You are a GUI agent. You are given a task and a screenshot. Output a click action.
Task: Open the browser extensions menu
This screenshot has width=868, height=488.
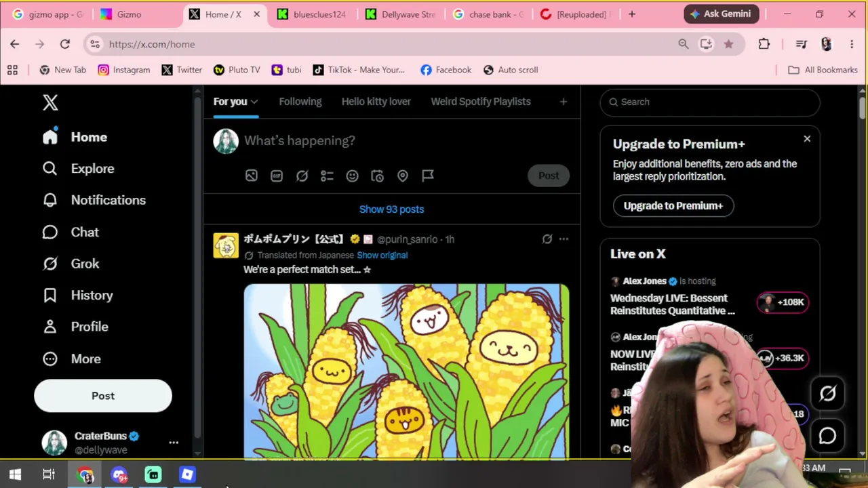click(x=764, y=44)
